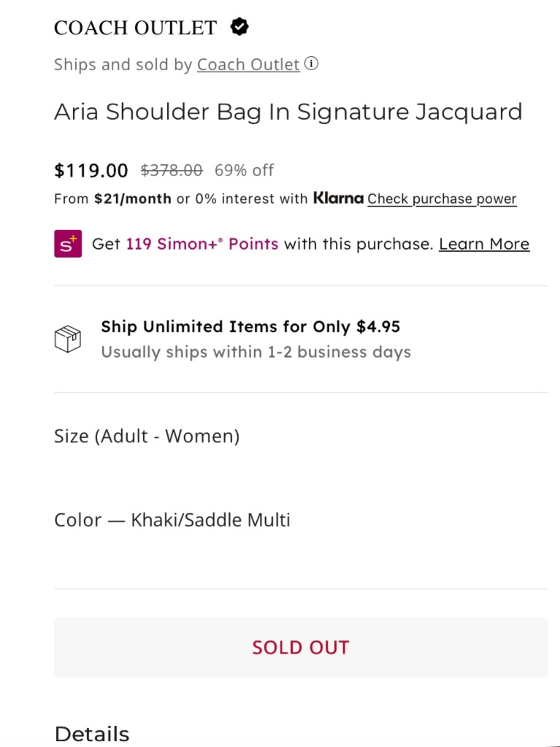Screen dimensions: 560x747
Task: Click the shipping box icon
Action: coord(68,338)
